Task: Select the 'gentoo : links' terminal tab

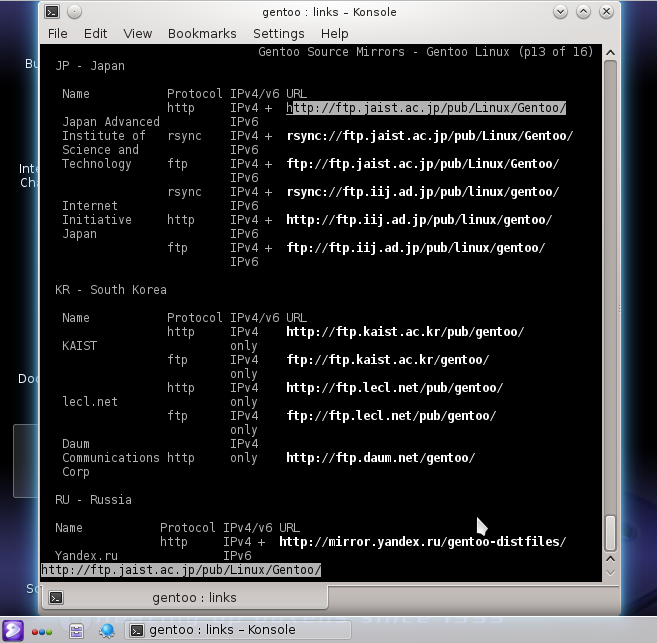Action: pyautogui.click(x=184, y=597)
